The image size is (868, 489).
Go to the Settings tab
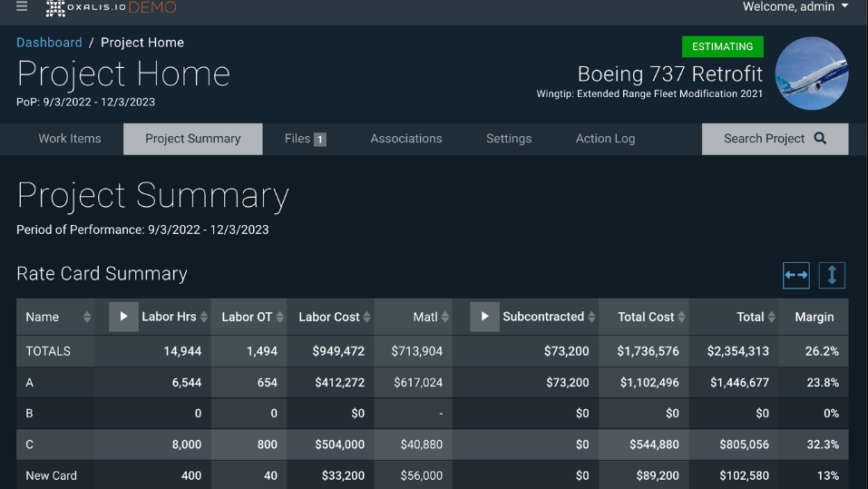(x=509, y=139)
